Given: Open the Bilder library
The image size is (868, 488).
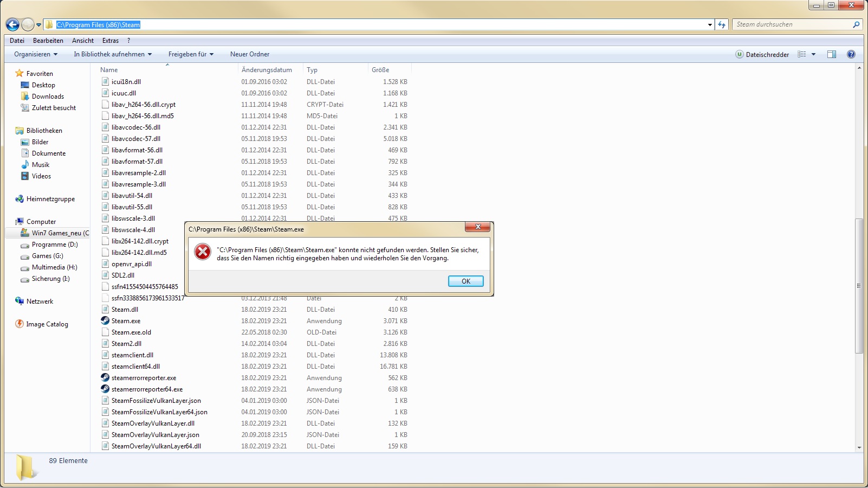Looking at the screenshot, I should [40, 142].
